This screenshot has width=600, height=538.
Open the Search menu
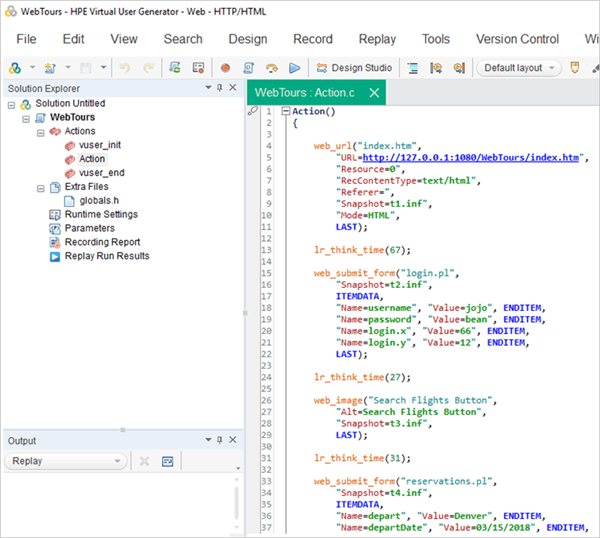183,39
